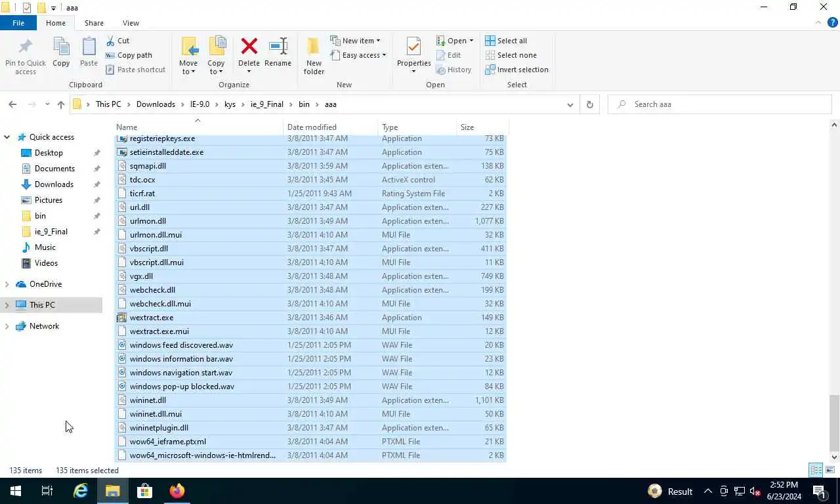Click the Cut scissors command
Image resolution: width=840 pixels, height=504 pixels.
click(x=117, y=41)
